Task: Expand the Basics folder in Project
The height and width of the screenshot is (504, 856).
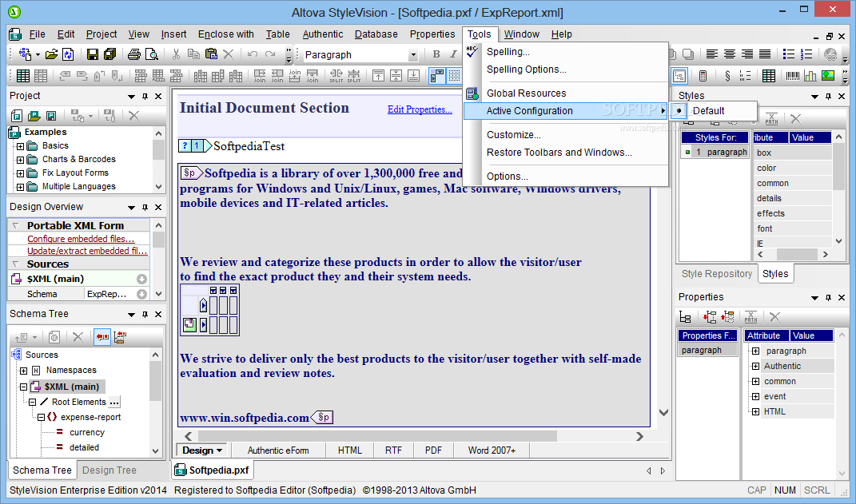Action: tap(20, 146)
